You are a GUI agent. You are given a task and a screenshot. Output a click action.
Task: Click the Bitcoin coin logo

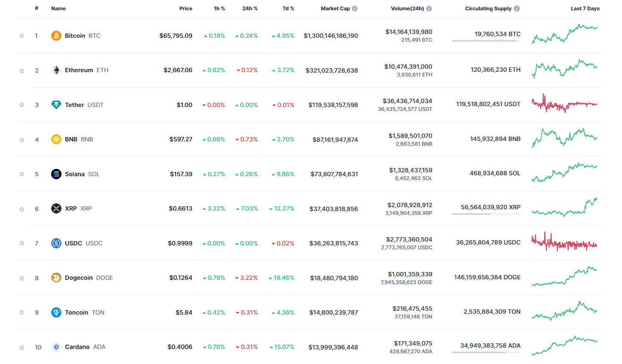click(x=56, y=36)
